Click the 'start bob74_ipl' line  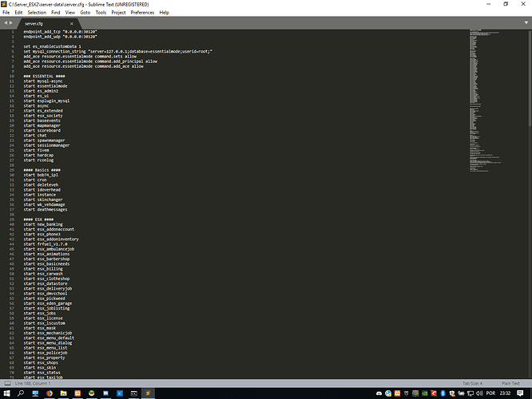[41, 175]
